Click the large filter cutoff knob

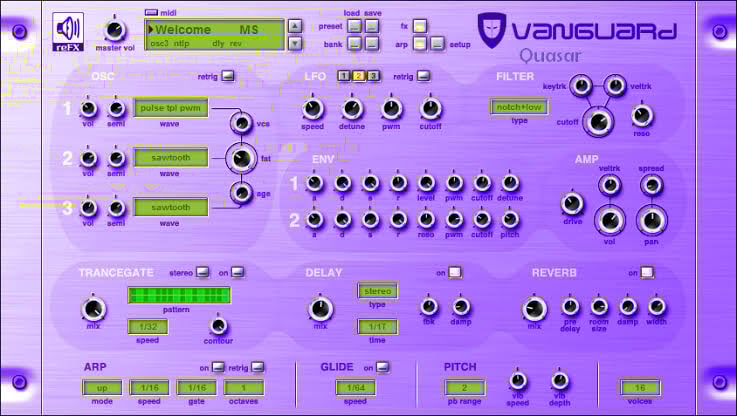click(598, 122)
